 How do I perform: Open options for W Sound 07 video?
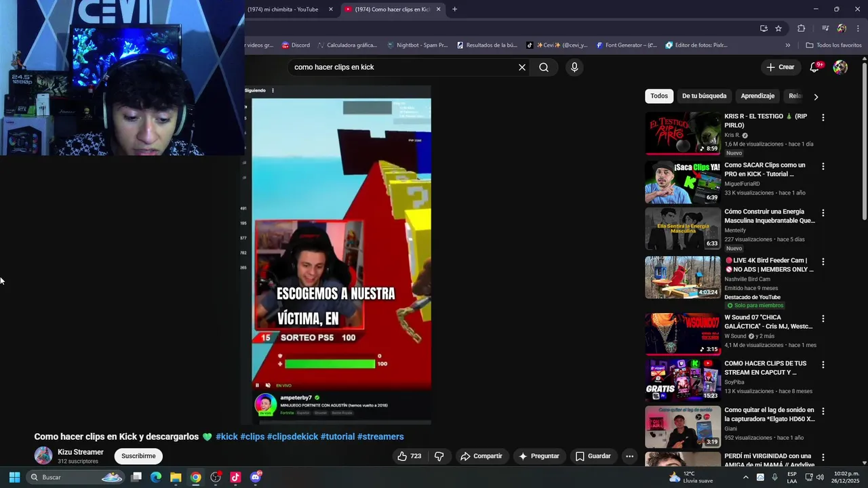pyautogui.click(x=823, y=319)
